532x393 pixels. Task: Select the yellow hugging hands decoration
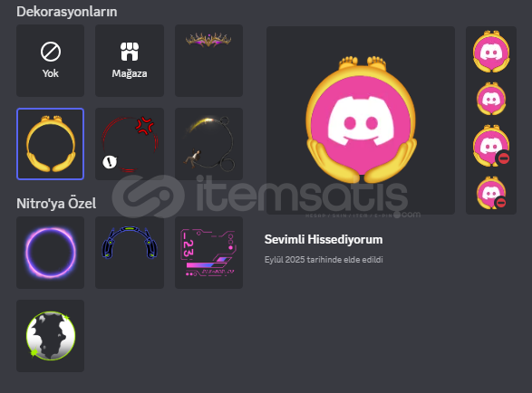50,144
